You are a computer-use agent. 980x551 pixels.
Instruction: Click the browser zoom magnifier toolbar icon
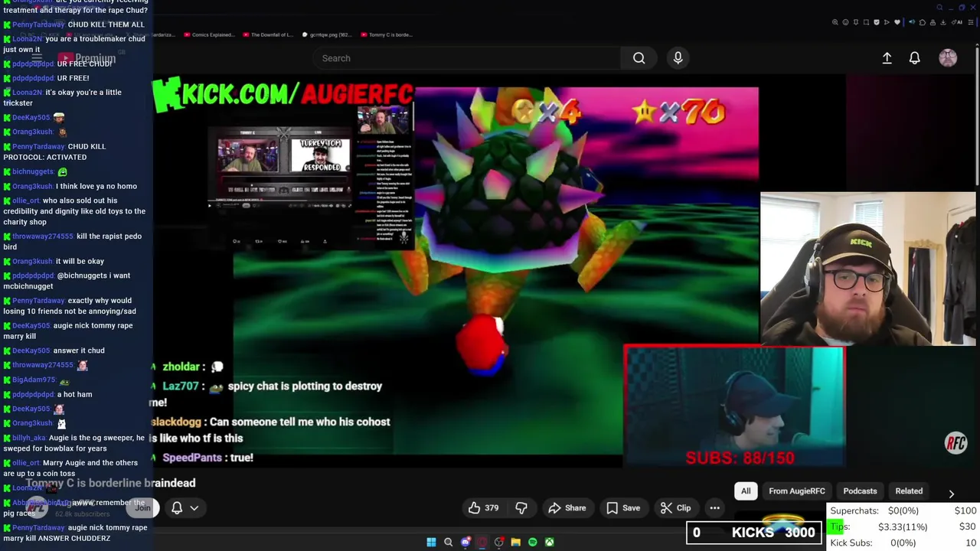click(x=835, y=22)
